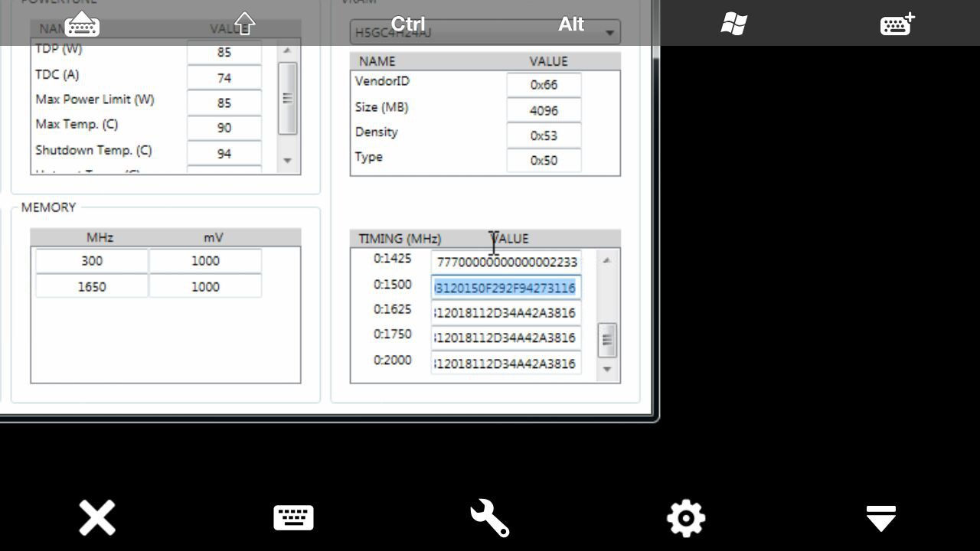Screen dimensions: 980x551
Task: Select the 0:1425 timing label
Action: [x=392, y=259]
